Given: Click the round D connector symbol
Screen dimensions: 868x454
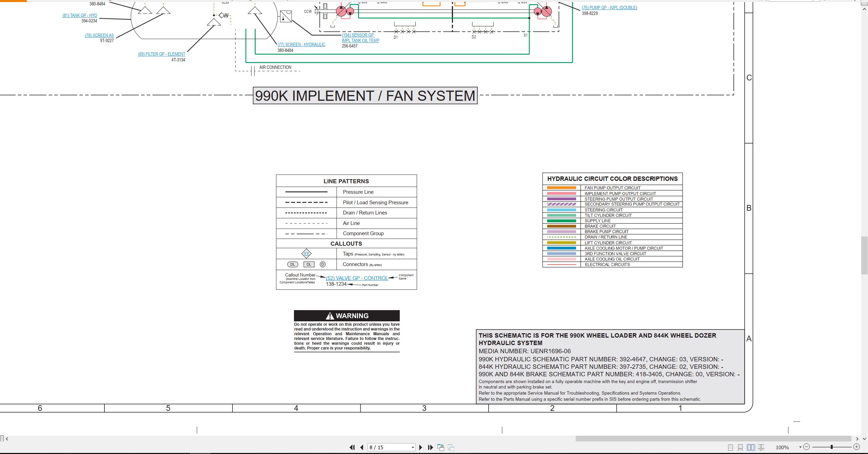Looking at the screenshot, I should tap(322, 264).
